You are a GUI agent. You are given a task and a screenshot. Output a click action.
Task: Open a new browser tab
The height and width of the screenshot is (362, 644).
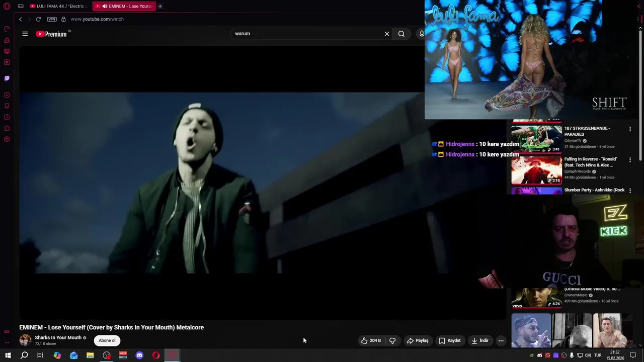pos(160,6)
